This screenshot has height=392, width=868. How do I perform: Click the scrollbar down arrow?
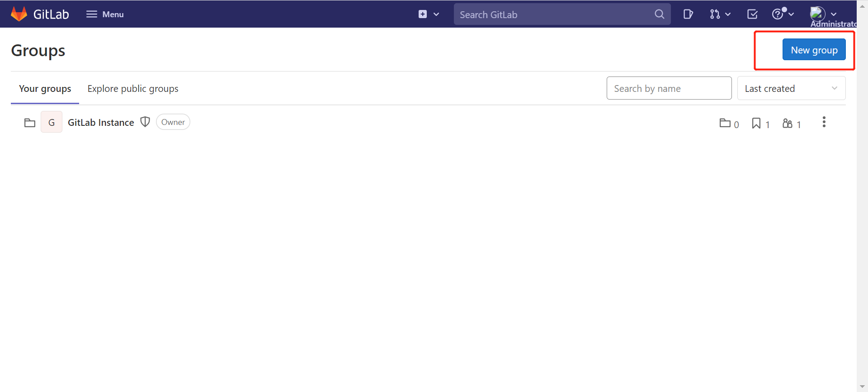point(863,387)
